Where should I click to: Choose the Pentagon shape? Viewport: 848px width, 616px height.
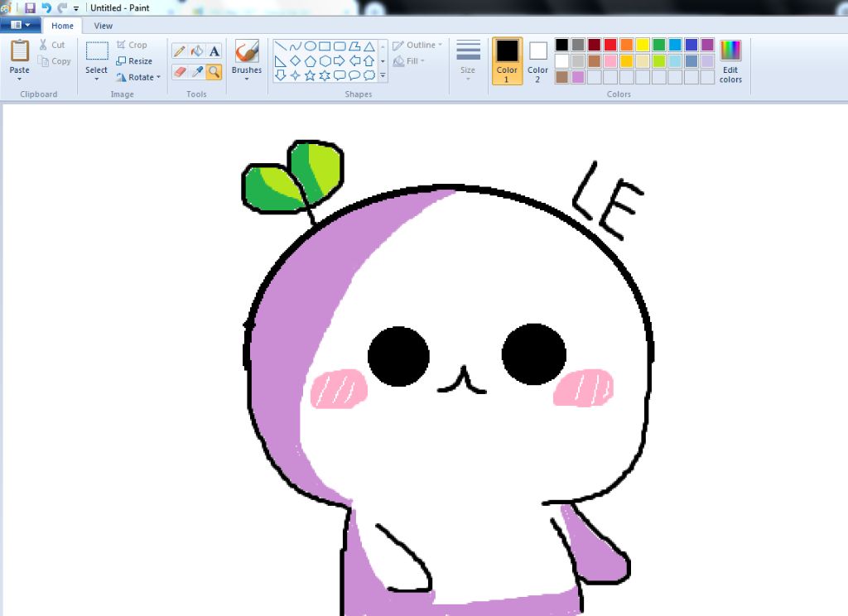[310, 60]
